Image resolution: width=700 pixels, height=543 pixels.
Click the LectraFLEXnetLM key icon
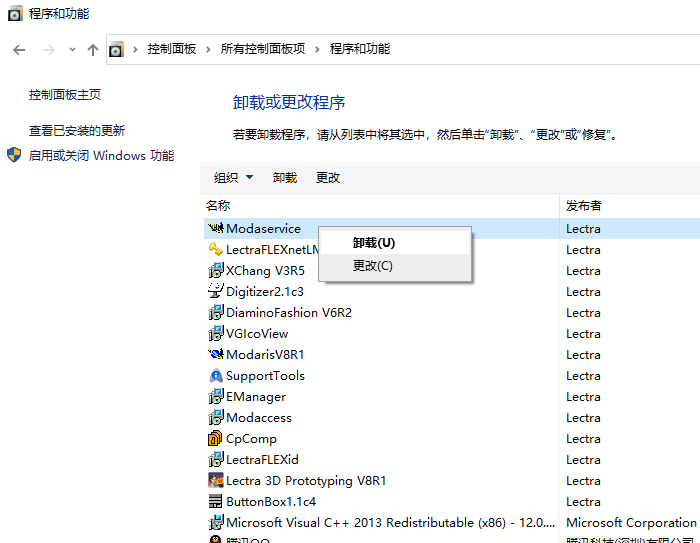click(216, 249)
